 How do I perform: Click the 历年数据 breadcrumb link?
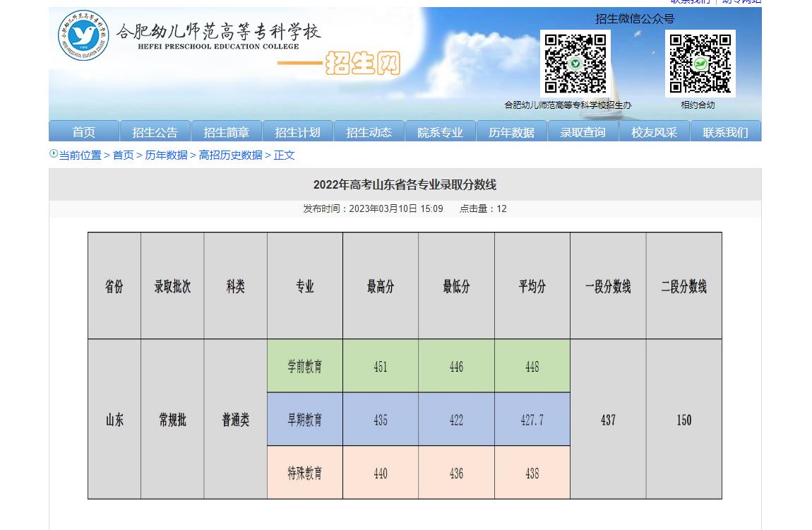(166, 155)
